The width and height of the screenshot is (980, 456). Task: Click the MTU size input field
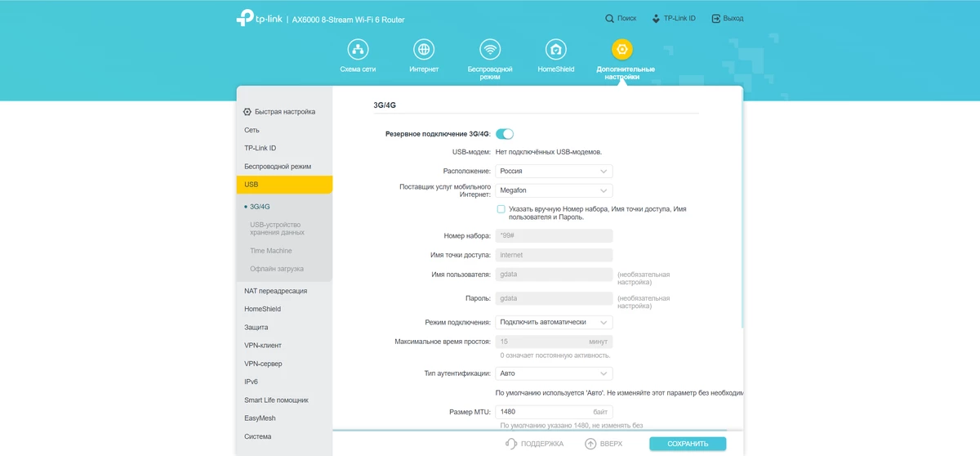(554, 412)
